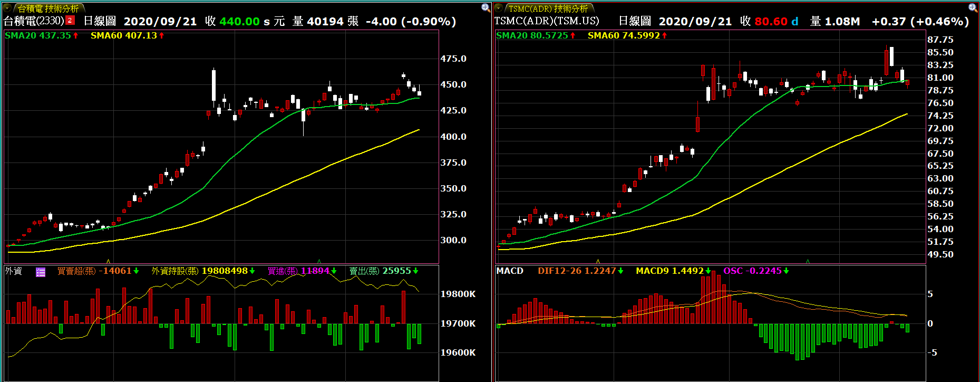
Task: Click the 475.0 price axis label
Action: click(x=453, y=59)
